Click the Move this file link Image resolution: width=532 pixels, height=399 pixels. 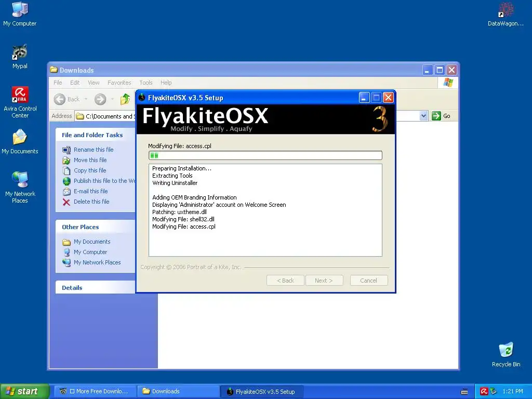coord(90,160)
